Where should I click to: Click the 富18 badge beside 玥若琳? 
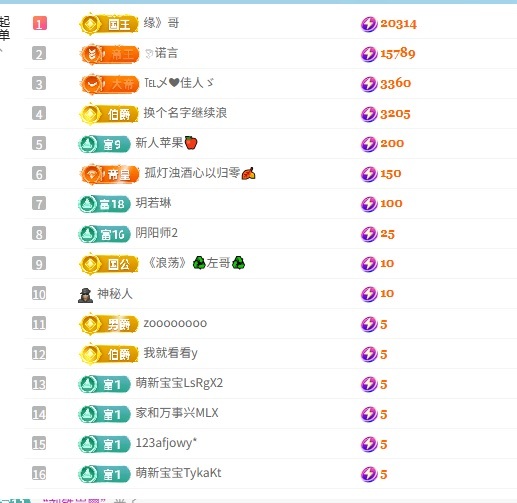pos(104,204)
